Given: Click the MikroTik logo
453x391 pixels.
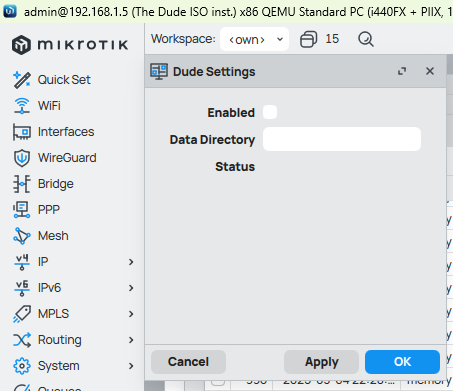Looking at the screenshot, I should click(x=70, y=45).
